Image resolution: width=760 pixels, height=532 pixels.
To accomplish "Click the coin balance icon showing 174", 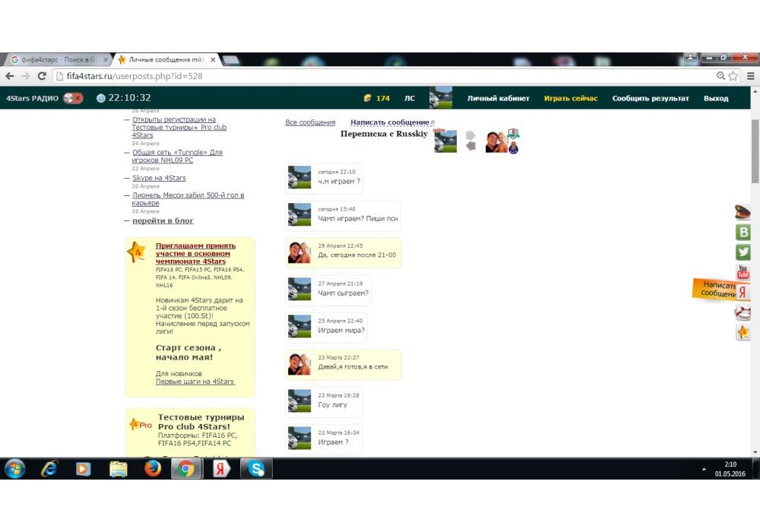I will [x=367, y=98].
